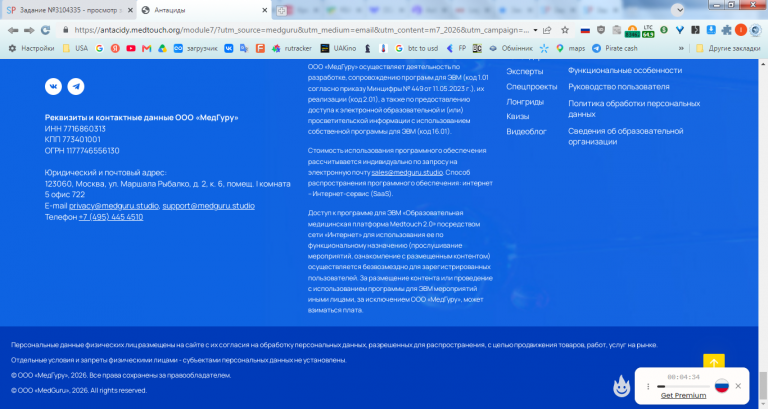768x409 pixels.
Task: Open the VK social network icon
Action: coord(53,87)
